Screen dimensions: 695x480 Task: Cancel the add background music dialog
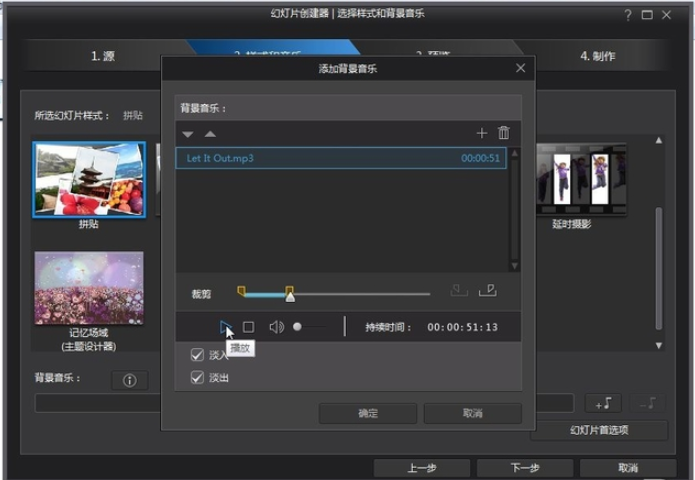click(472, 413)
